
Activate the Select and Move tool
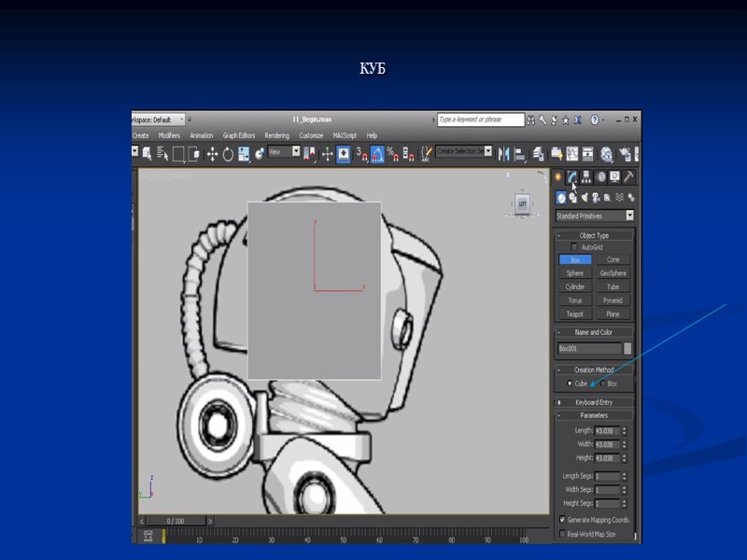212,153
